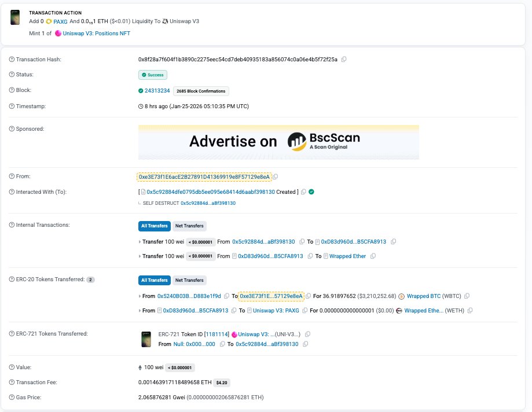The height and width of the screenshot is (412, 532).
Task: Expand the second internal transfer row to Wrapped Ether
Action: pyautogui.click(x=140, y=256)
